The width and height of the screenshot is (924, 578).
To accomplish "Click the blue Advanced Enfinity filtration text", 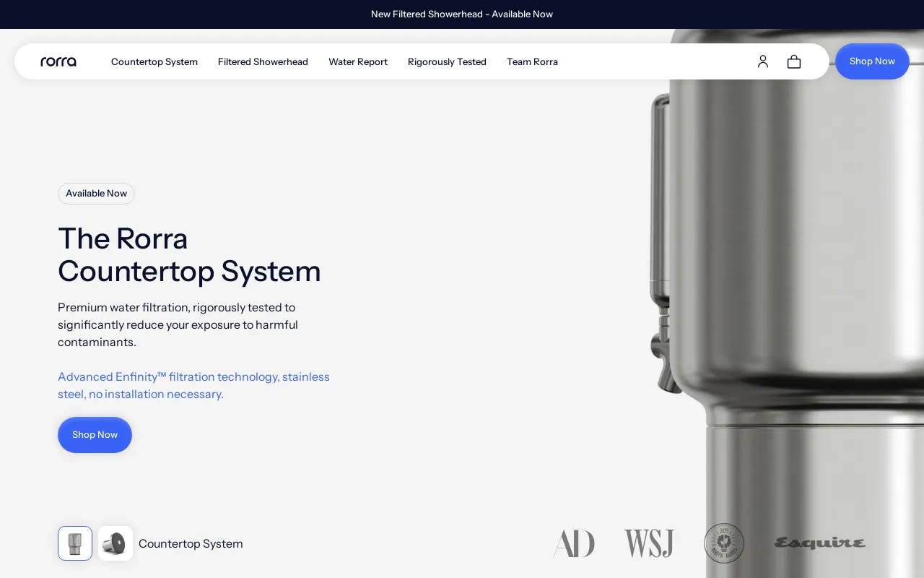I will pyautogui.click(x=193, y=385).
